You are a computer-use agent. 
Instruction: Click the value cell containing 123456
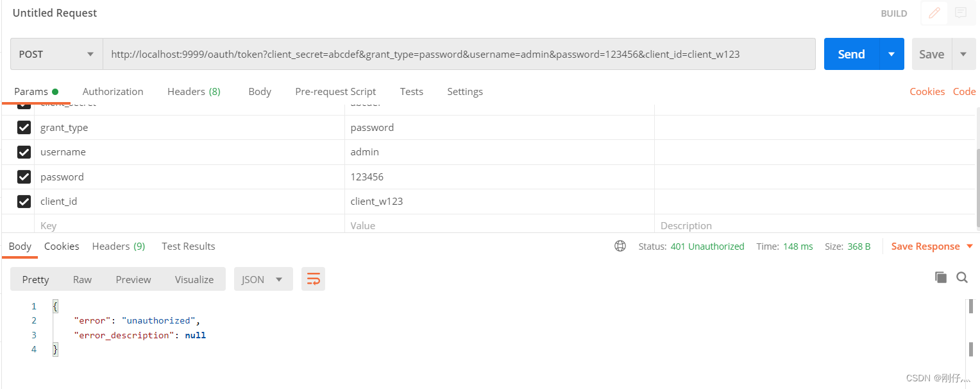[500, 177]
